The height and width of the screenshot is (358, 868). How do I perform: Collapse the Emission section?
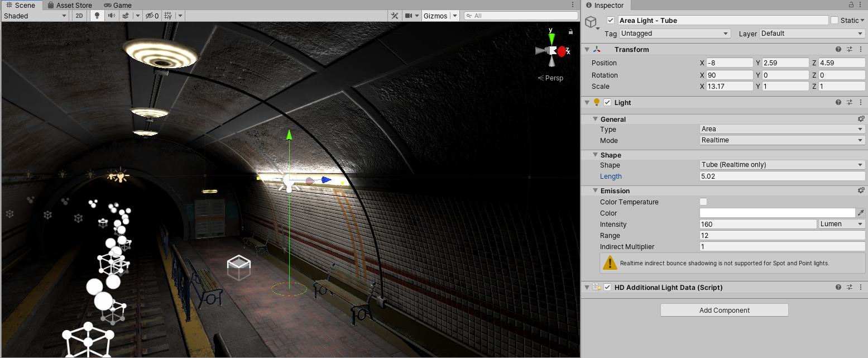point(596,191)
